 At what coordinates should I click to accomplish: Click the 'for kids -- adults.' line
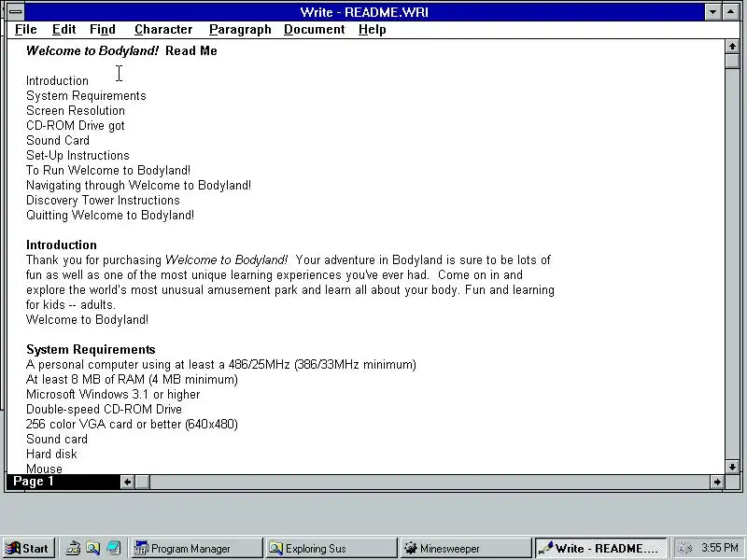[x=71, y=305]
